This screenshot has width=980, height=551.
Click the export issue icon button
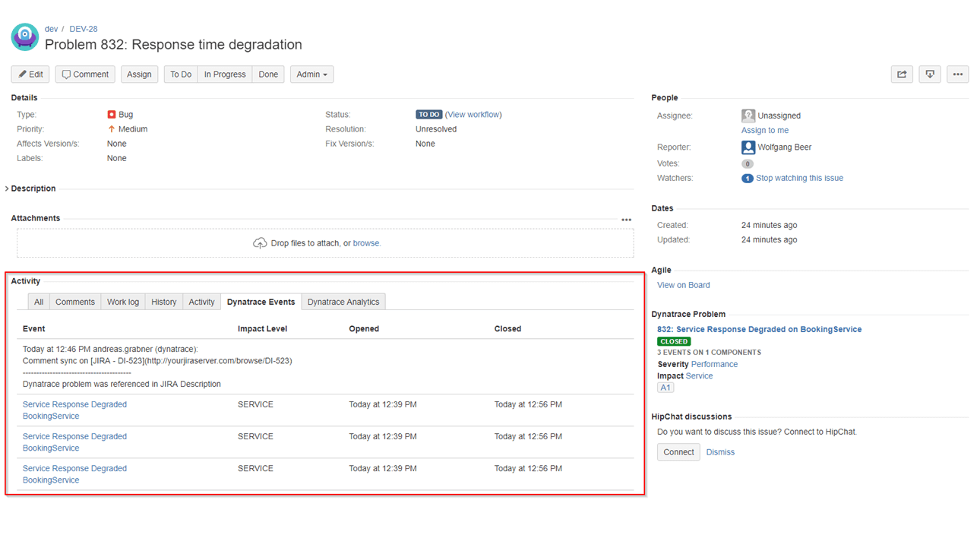pos(930,74)
